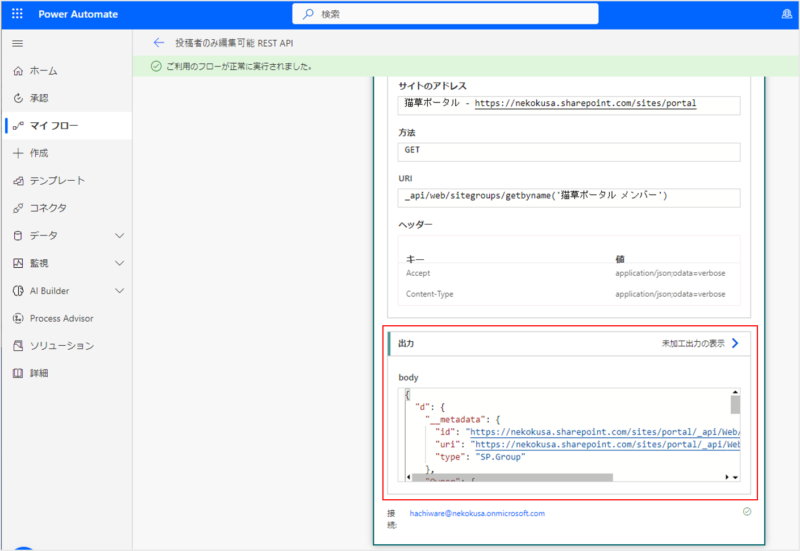Viewport: 800px width, 551px height.
Task: Open マイ フロー in the sidebar
Action: point(53,126)
